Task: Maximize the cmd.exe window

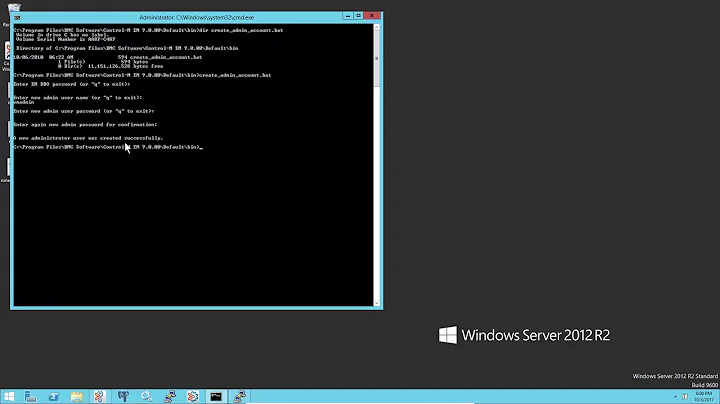Action: (x=359, y=16)
